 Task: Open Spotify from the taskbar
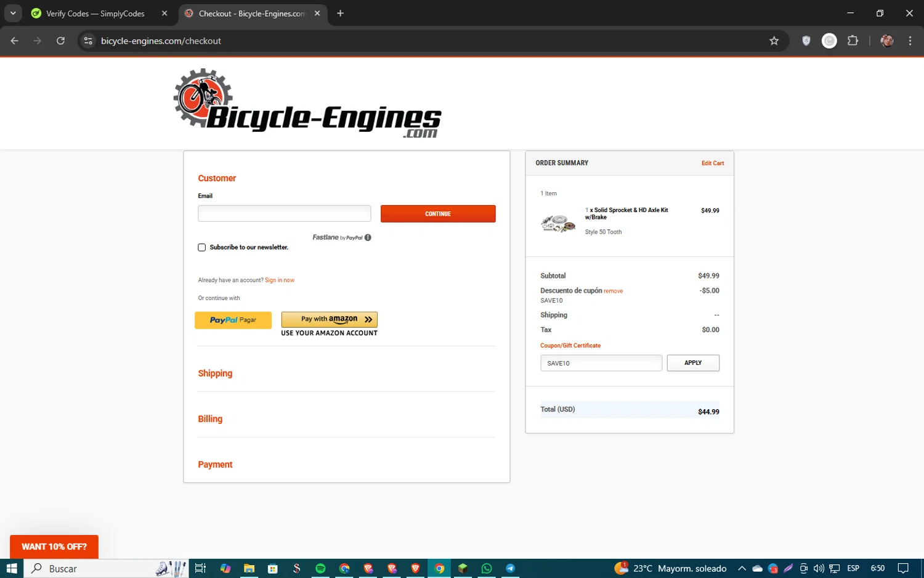pyautogui.click(x=320, y=568)
